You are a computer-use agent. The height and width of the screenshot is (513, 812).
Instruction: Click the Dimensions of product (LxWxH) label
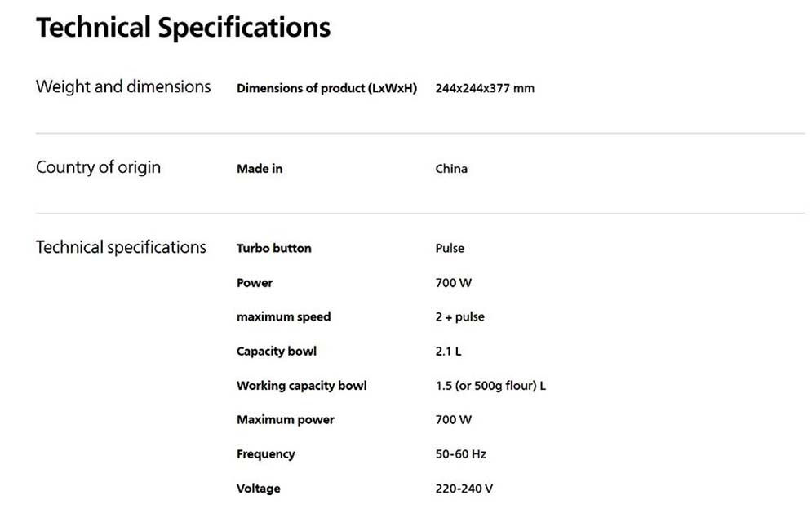326,88
